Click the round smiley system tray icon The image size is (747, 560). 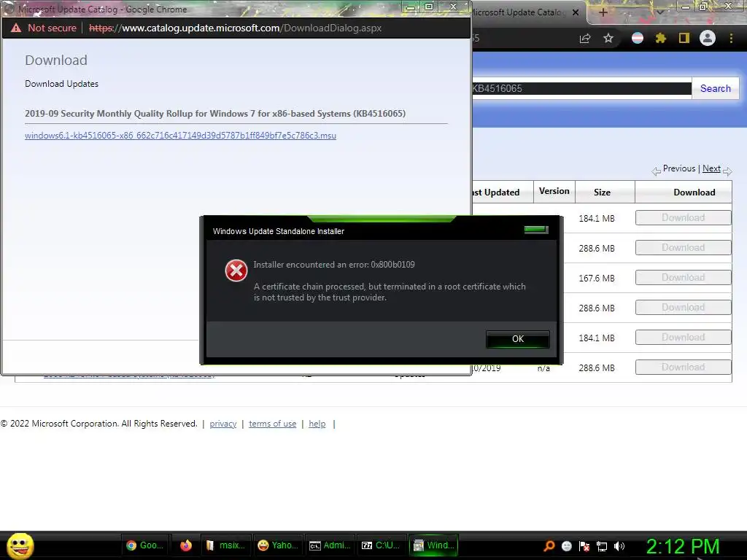(x=566, y=546)
